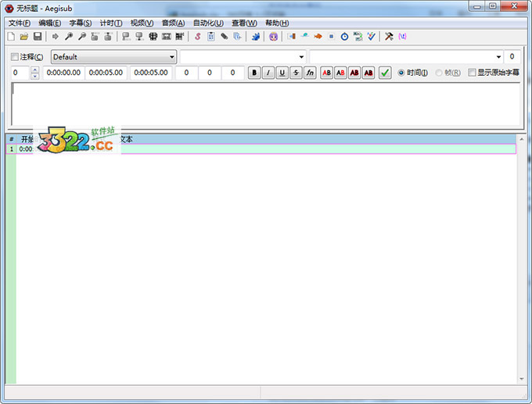Screen dimensions: 532x404
Task: Open the Shift Times dialog
Action: 292,36
